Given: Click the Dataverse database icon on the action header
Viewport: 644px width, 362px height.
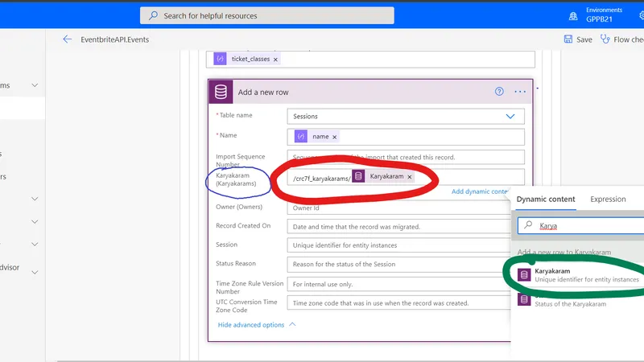Looking at the screenshot, I should (x=221, y=92).
